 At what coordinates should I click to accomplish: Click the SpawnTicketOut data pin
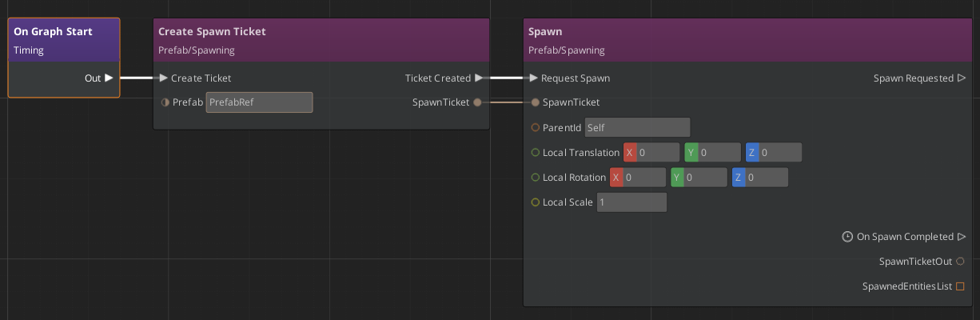[x=960, y=262]
